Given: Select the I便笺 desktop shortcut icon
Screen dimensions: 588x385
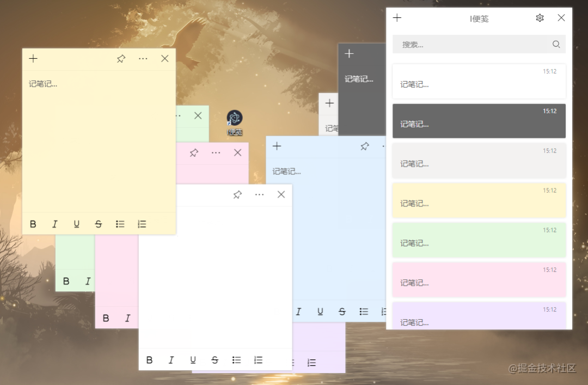Looking at the screenshot, I should point(234,123).
